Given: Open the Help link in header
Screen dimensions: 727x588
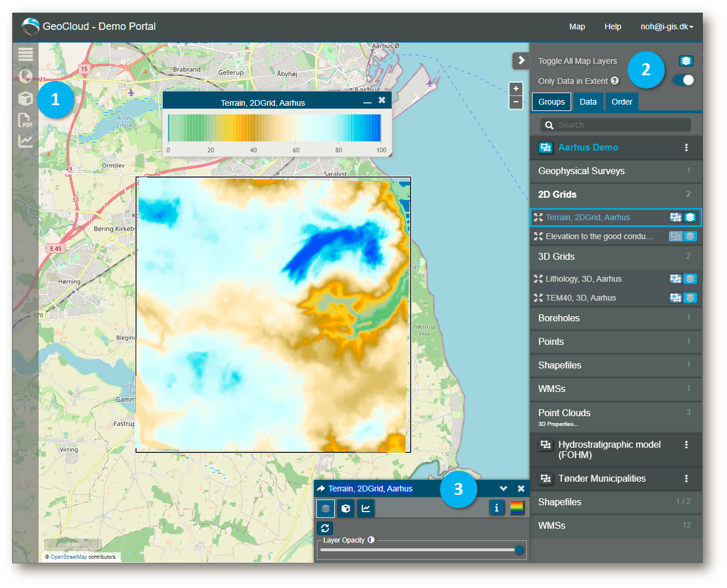Looking at the screenshot, I should tap(613, 26).
